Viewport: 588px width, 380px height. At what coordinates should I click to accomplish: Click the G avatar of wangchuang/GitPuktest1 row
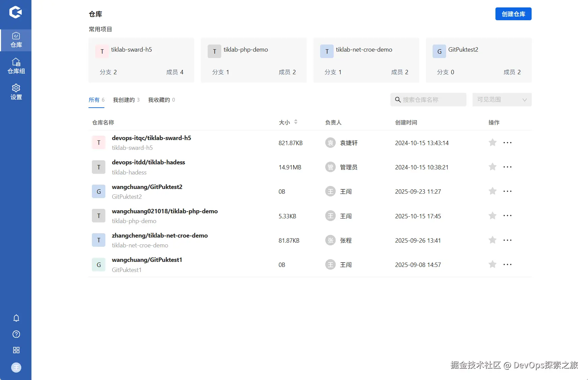point(99,265)
